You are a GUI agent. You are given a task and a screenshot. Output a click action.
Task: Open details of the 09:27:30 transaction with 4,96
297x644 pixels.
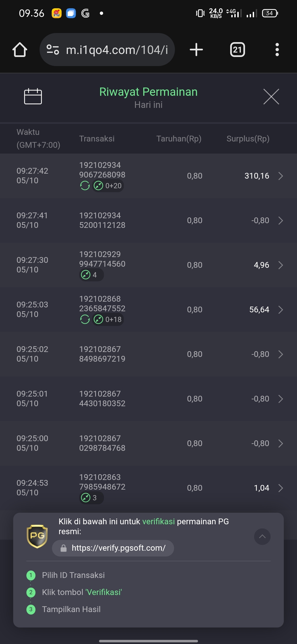148,265
